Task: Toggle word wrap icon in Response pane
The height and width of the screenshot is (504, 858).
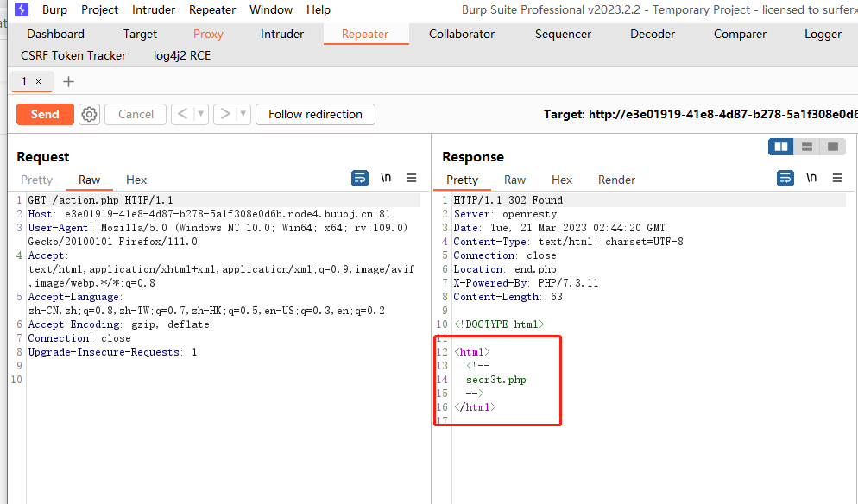Action: pos(785,179)
